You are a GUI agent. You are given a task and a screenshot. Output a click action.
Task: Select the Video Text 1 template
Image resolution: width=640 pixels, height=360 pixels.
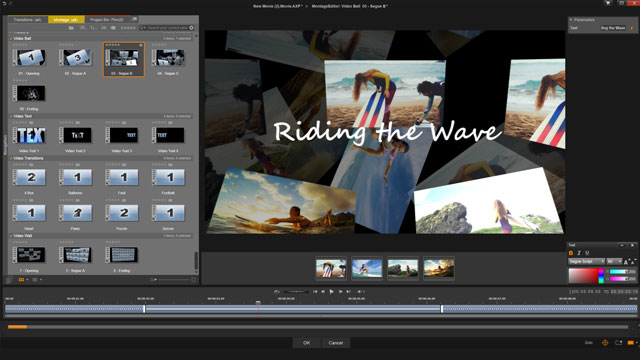tap(29, 135)
